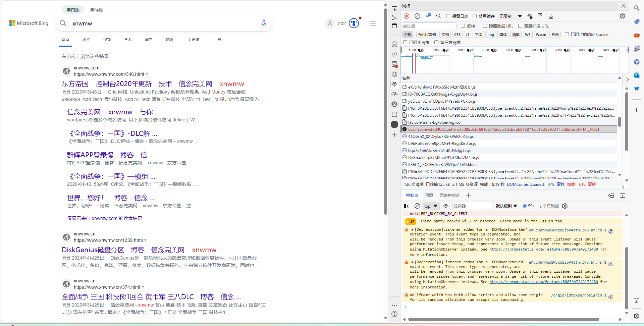
Task: Click the Bing voice search microphone
Action: [264, 23]
